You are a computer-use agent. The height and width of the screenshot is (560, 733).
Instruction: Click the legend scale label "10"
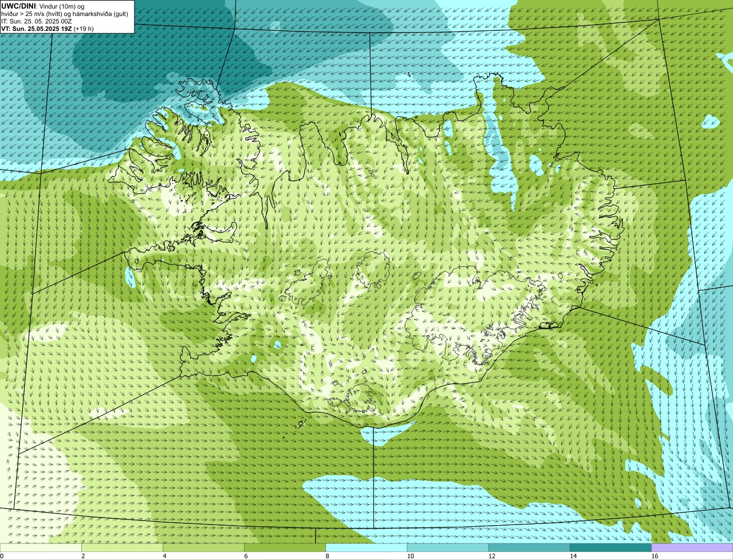pyautogui.click(x=410, y=556)
